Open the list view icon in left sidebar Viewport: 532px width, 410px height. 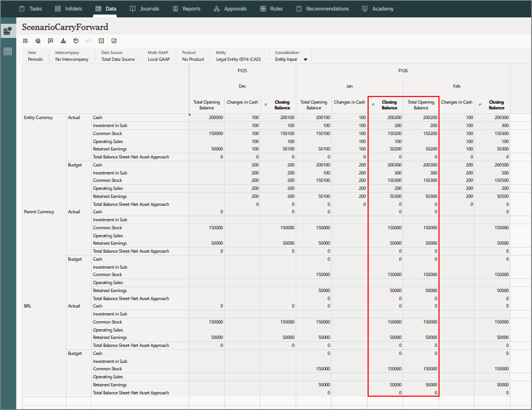click(7, 51)
